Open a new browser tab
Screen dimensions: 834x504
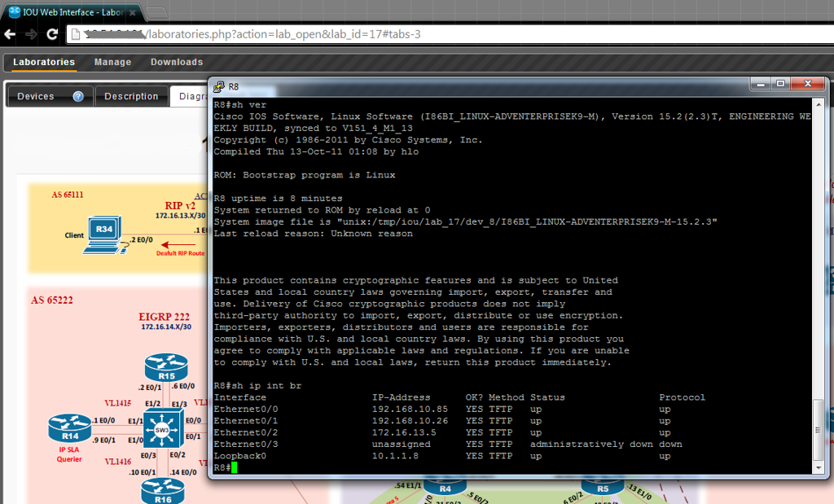[156, 12]
